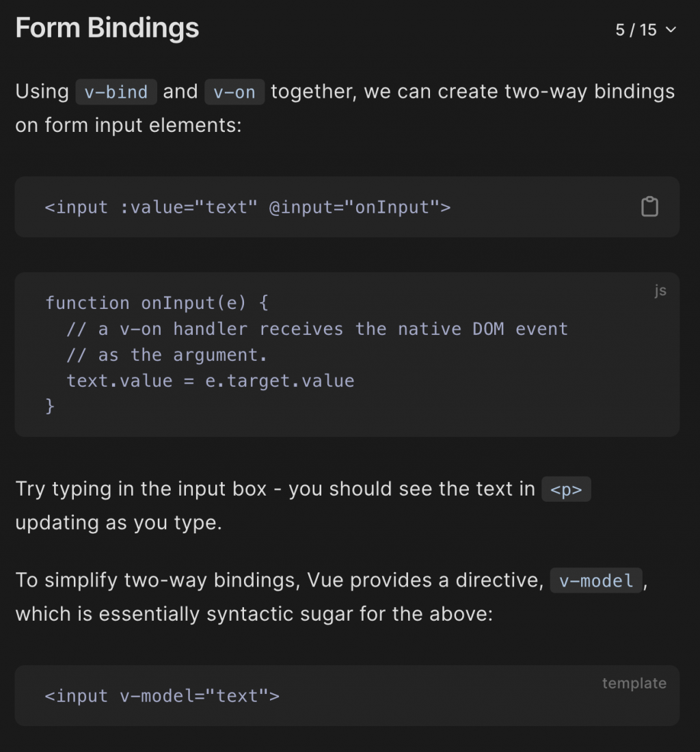Viewport: 700px width, 752px height.
Task: Click the native DOM event comment line
Action: [317, 329]
